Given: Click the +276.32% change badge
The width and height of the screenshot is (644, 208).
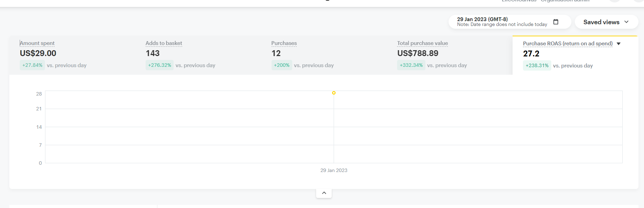Looking at the screenshot, I should [159, 65].
